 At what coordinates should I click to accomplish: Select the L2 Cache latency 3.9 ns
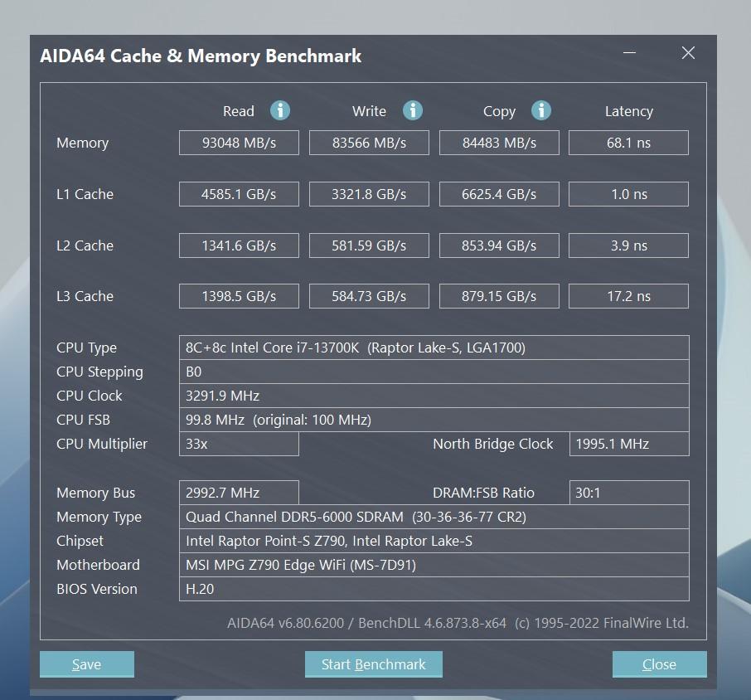tap(629, 245)
